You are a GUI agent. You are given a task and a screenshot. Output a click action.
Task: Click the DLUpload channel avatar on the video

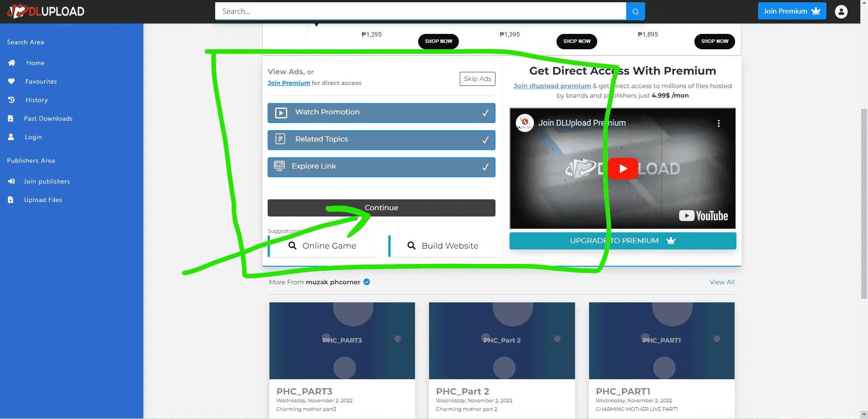coord(525,123)
